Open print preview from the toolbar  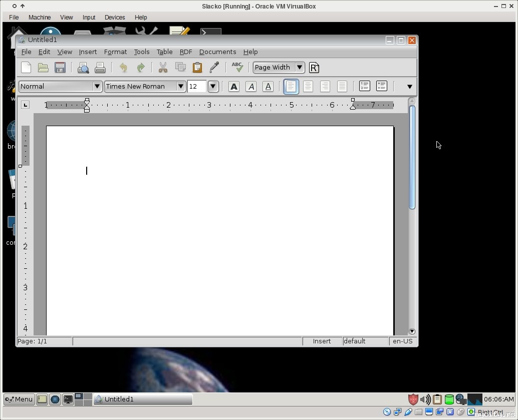click(x=83, y=68)
